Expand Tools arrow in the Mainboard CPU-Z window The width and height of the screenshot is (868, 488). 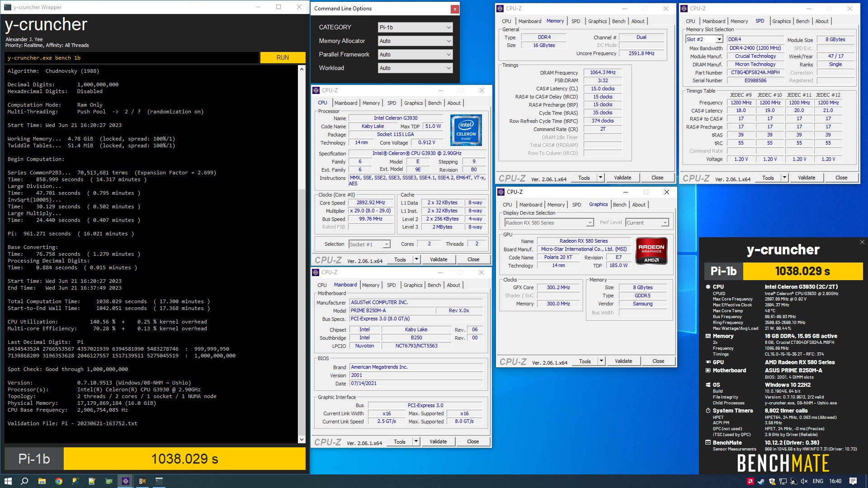(416, 441)
